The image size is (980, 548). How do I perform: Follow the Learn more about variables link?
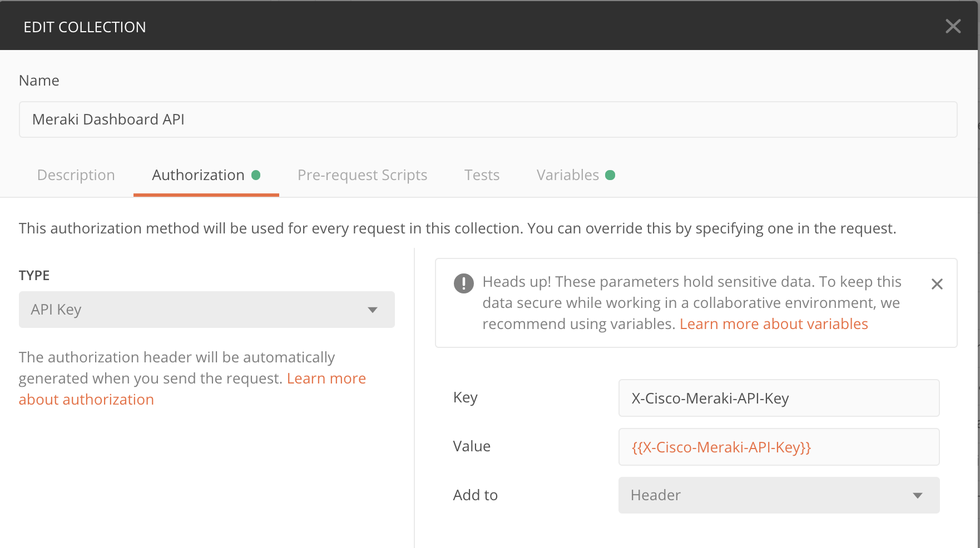point(774,323)
